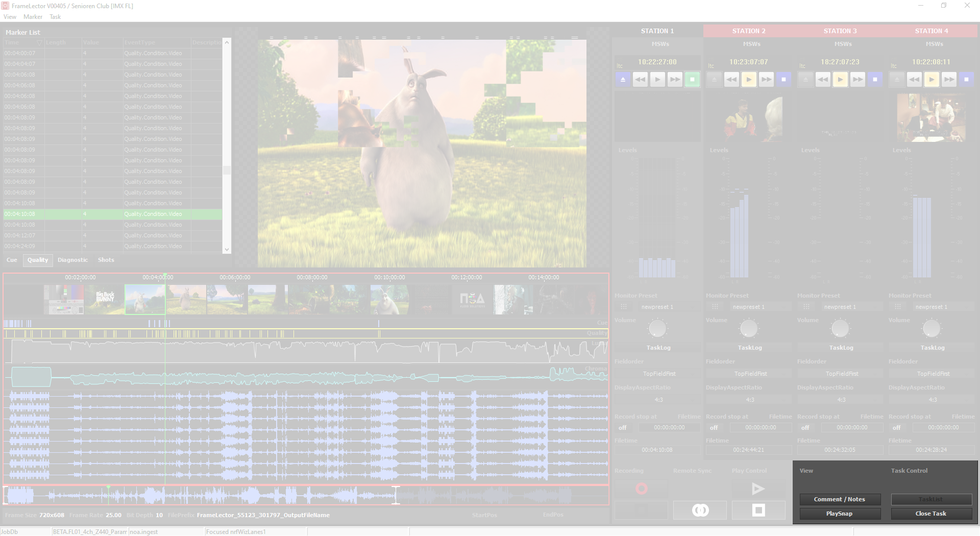Open Station 1 monitor preset grid icon

coord(624,307)
